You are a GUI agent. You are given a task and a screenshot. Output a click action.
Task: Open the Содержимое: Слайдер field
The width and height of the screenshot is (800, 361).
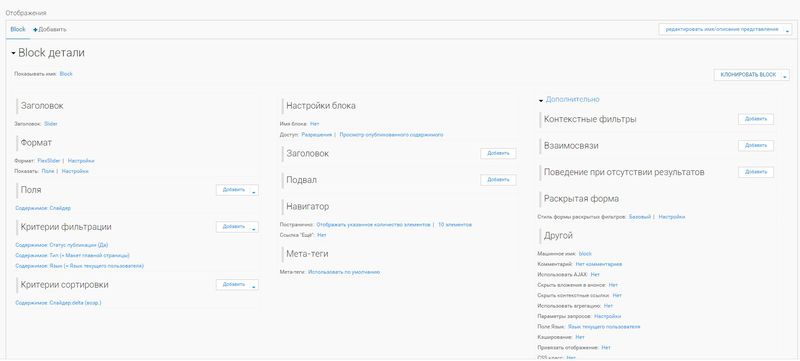43,209
